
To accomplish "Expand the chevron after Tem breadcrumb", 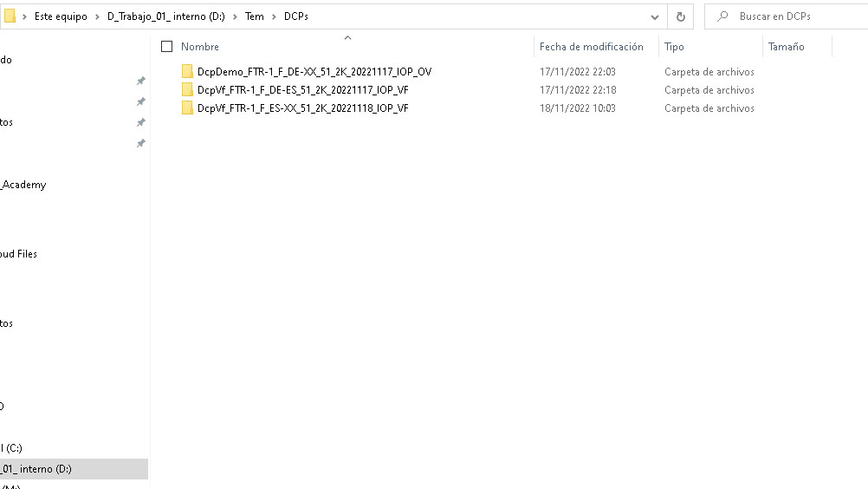I will coord(274,16).
